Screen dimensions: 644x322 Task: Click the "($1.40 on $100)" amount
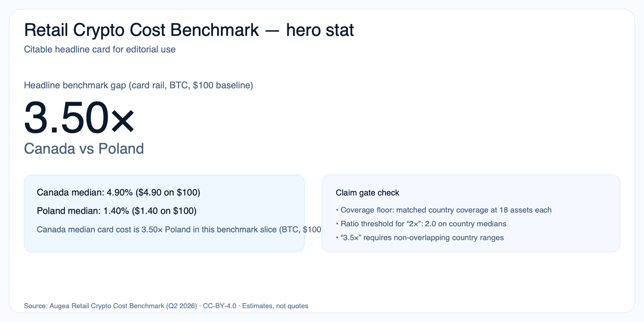tap(164, 211)
